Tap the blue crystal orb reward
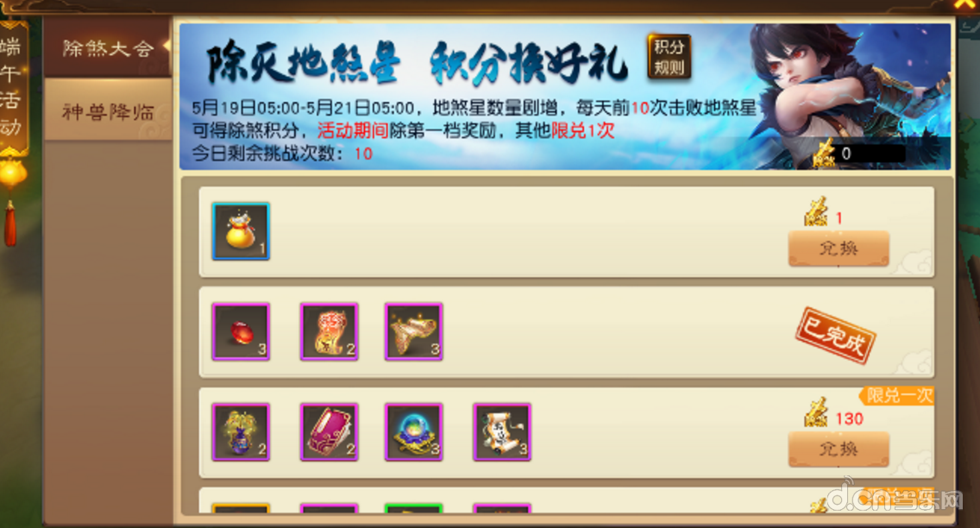980x528 pixels. tap(414, 432)
